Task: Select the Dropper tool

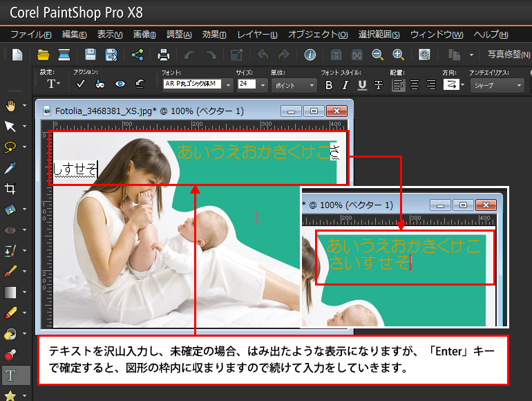Action: pos(10,168)
